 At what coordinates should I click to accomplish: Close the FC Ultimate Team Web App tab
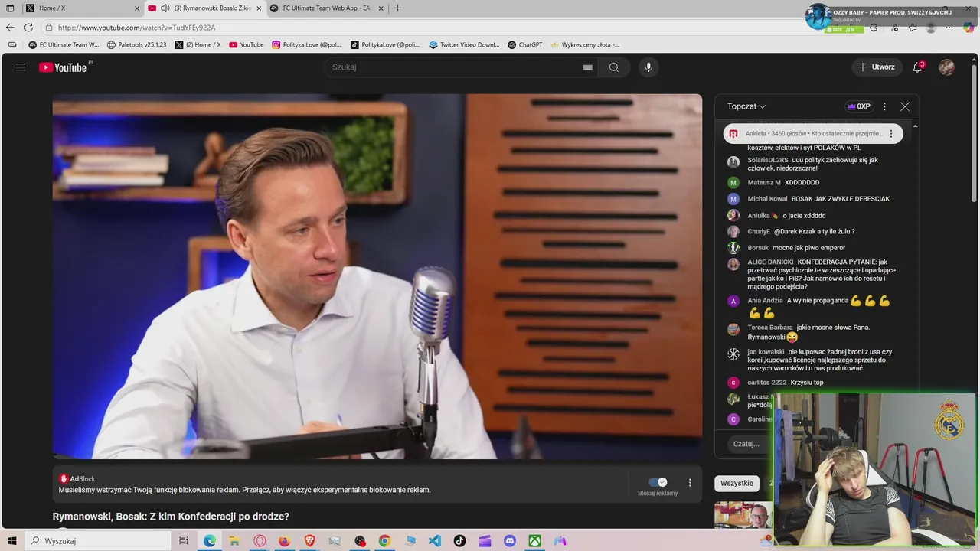tap(381, 8)
